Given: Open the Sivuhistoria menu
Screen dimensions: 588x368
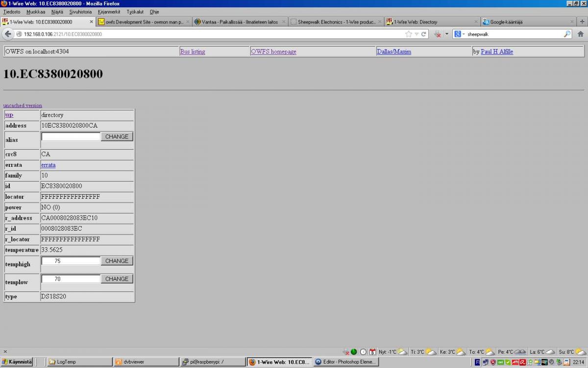Looking at the screenshot, I should pyautogui.click(x=80, y=11).
